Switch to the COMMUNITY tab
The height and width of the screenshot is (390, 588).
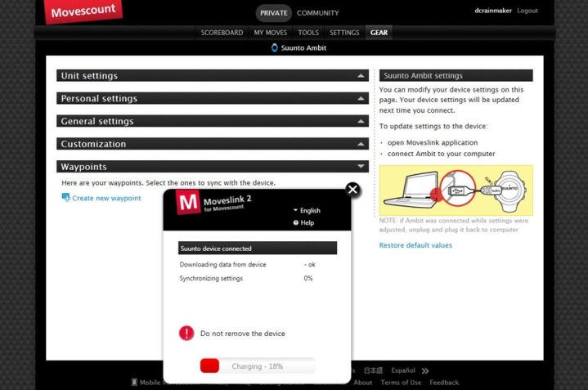coord(318,13)
